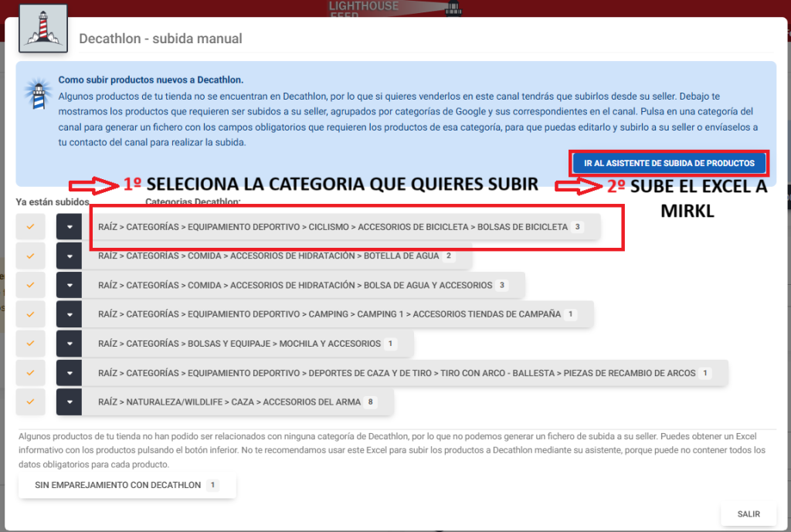Select the Mochila y Accesorios category
791x532 pixels.
pos(248,344)
